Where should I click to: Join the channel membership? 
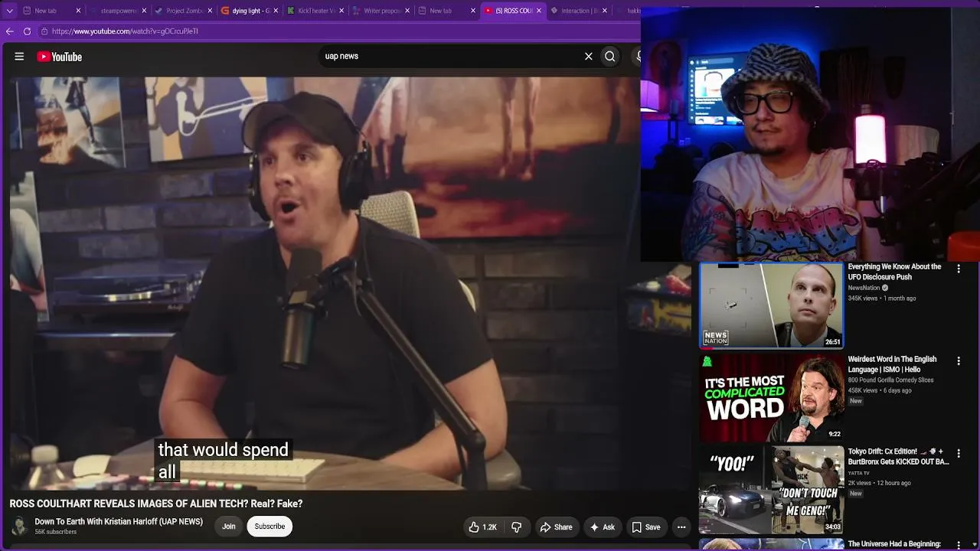[228, 527]
